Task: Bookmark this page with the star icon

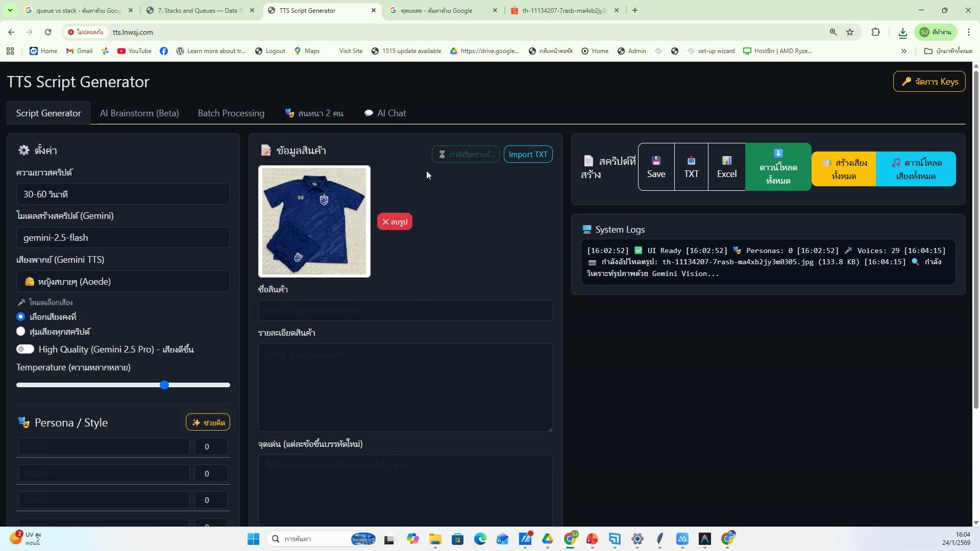Action: [x=850, y=32]
